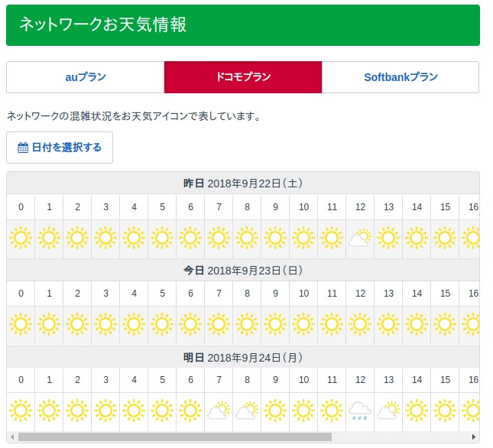Open the 日付を選択する date picker

(60, 148)
